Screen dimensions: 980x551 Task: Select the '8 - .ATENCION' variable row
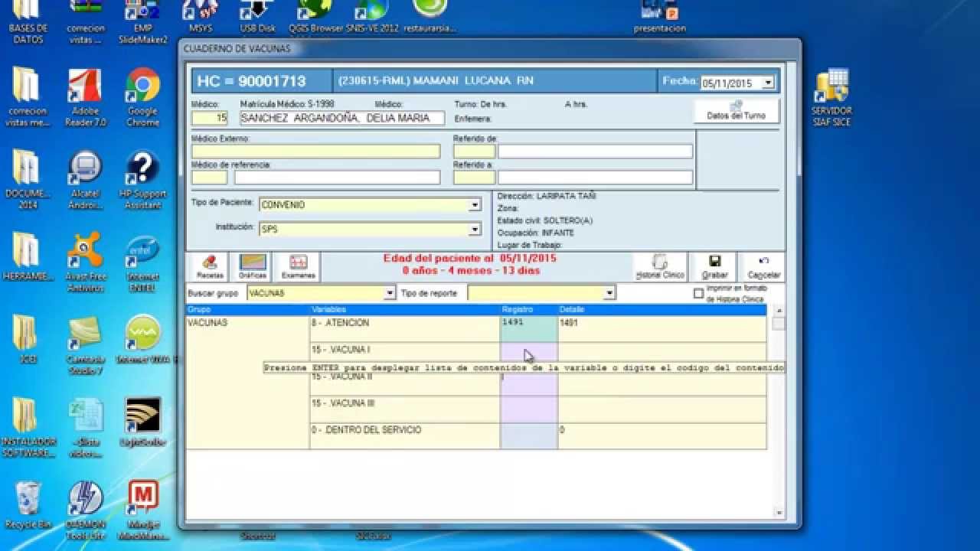tap(404, 329)
